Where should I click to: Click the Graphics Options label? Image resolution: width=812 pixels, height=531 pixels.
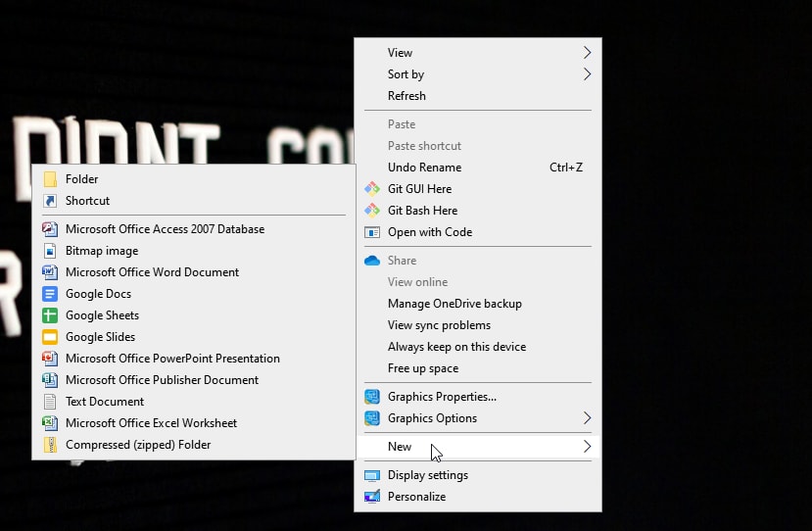pos(432,418)
